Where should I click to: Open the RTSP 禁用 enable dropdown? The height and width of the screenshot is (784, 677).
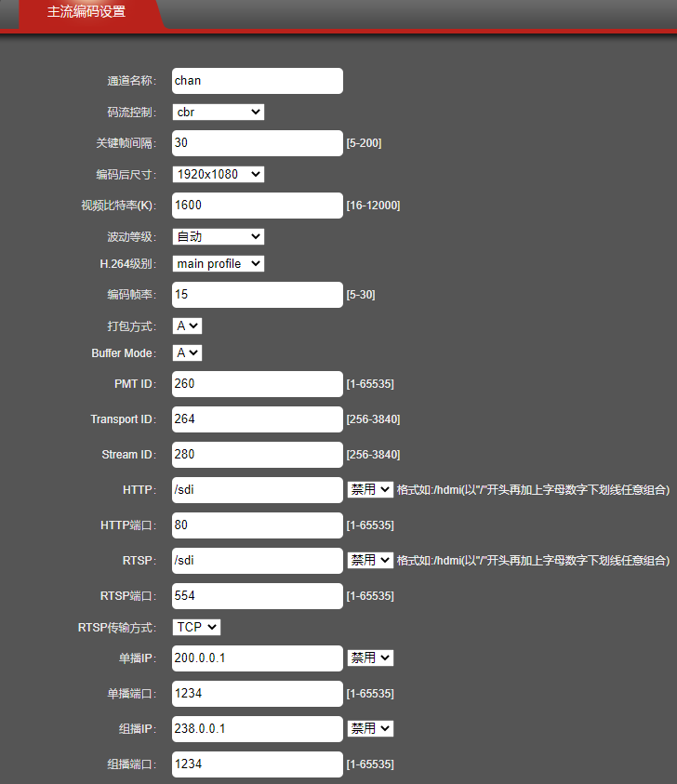[x=370, y=560]
